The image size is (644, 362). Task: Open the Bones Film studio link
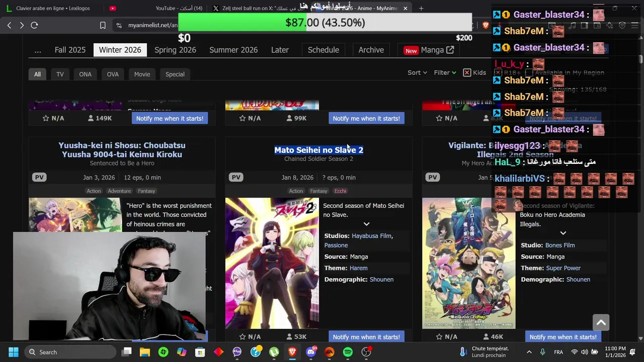(560, 245)
